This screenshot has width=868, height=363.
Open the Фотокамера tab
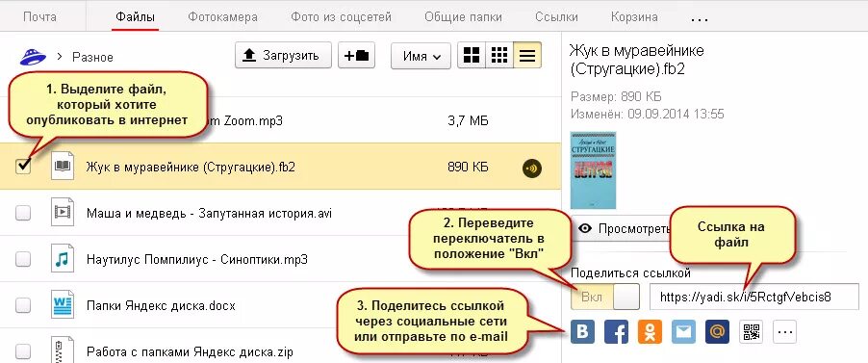[222, 16]
